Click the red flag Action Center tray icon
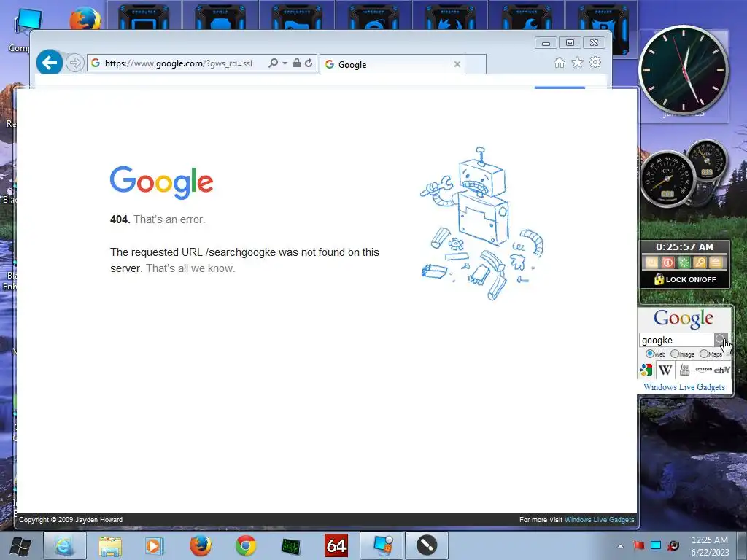Image resolution: width=747 pixels, height=560 pixels. click(639, 545)
